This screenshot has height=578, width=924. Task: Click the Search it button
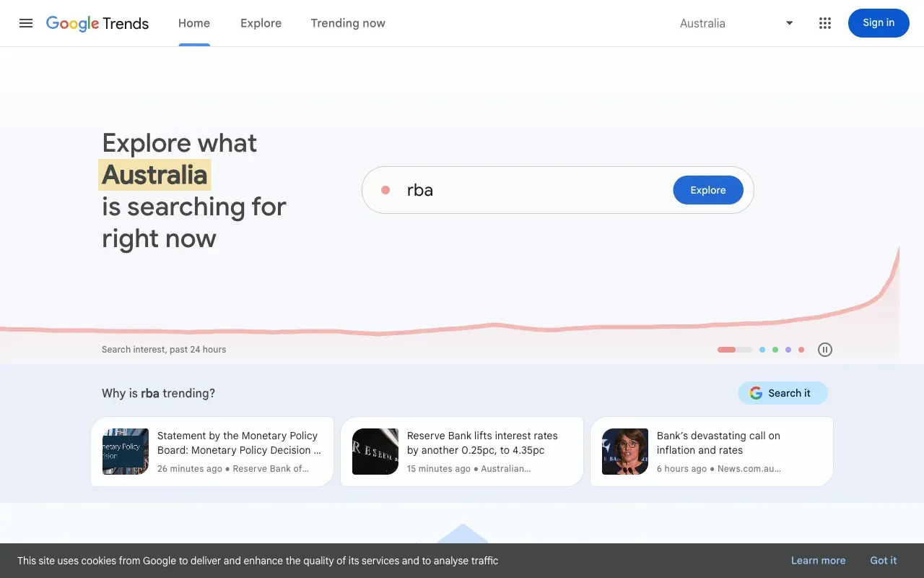click(x=783, y=393)
